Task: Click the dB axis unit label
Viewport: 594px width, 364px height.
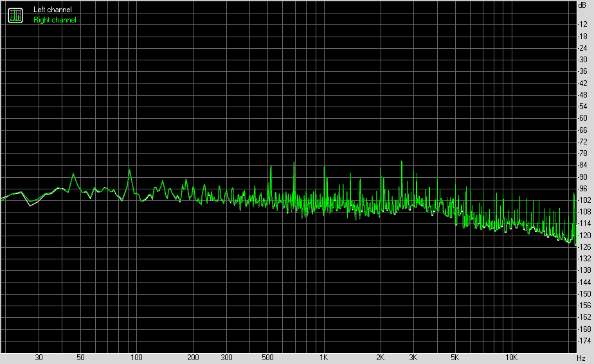Action: (x=582, y=5)
